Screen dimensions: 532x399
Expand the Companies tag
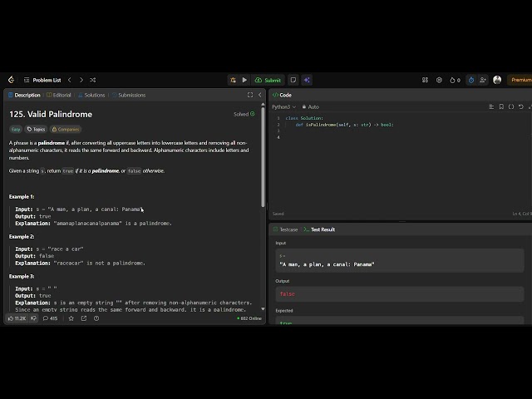[66, 130]
